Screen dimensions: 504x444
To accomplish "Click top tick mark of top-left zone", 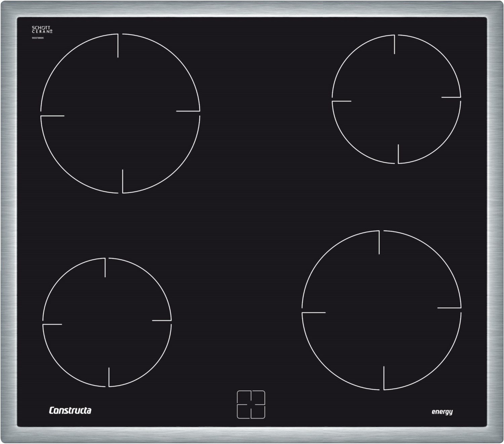I will pos(118,45).
